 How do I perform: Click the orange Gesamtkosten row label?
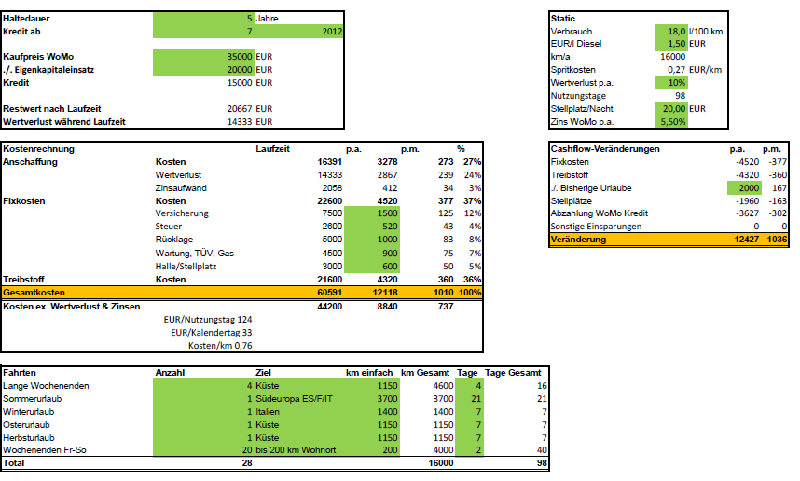point(30,291)
